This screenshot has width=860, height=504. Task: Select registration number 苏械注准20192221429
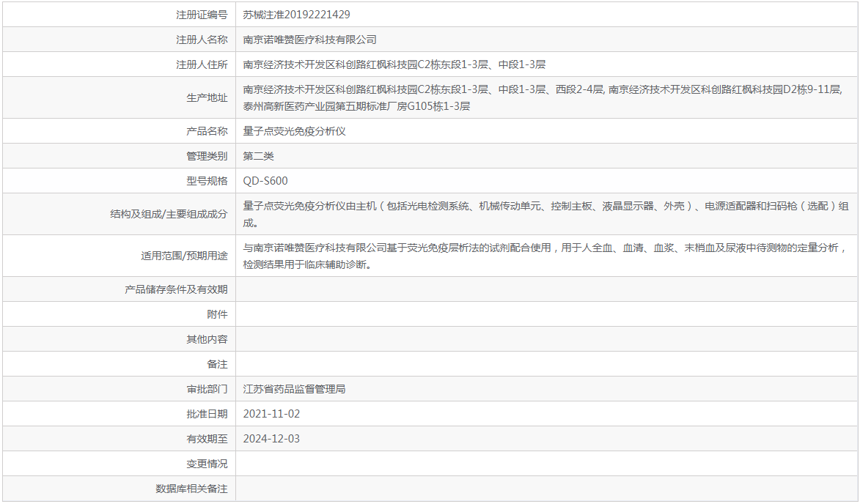[296, 15]
